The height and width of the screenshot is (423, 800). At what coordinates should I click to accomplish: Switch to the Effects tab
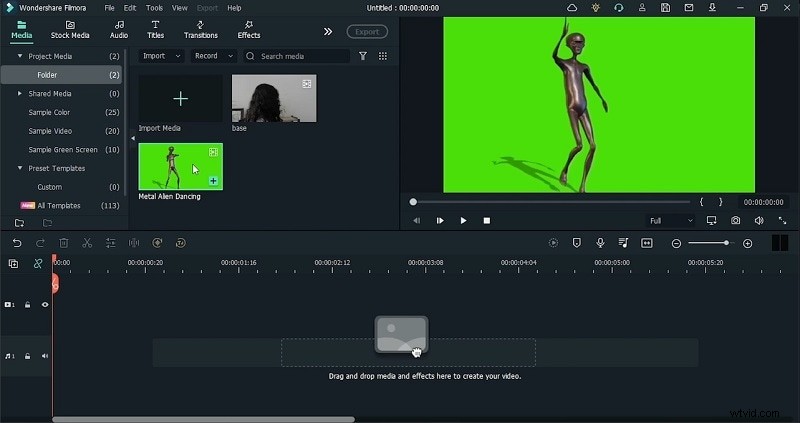[249, 30]
